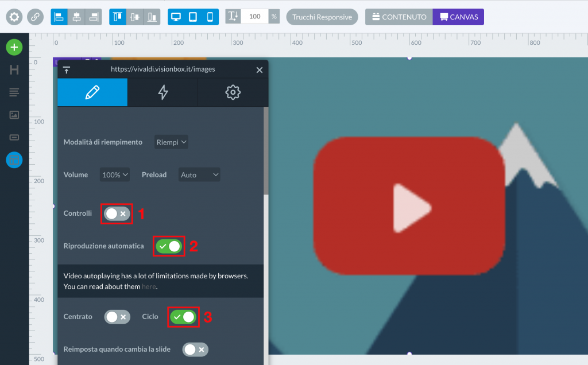
Task: Click the "Preload" label
Action: [x=154, y=174]
